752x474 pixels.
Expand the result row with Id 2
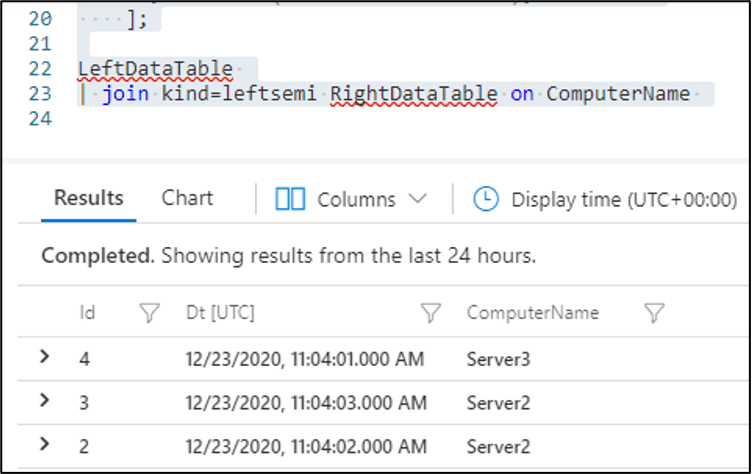pos(45,444)
